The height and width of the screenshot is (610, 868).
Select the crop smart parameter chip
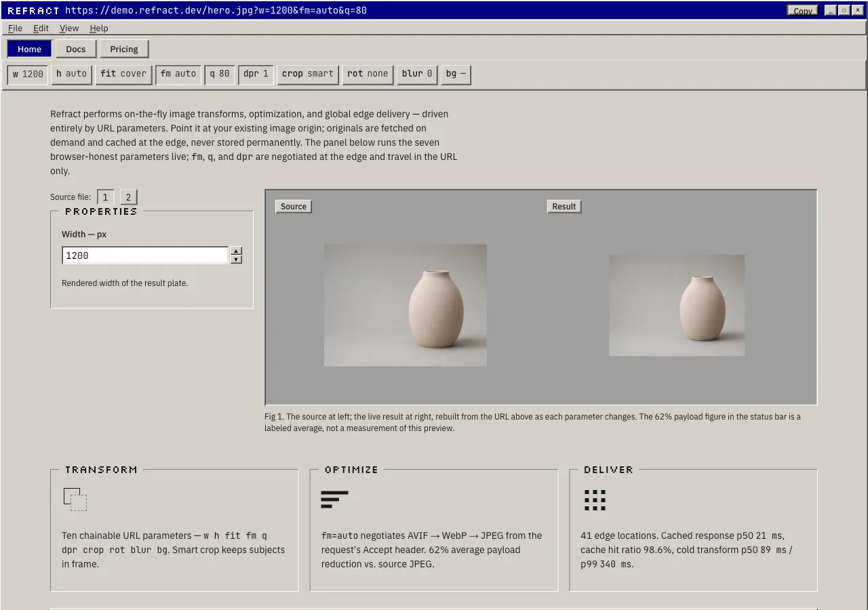[x=308, y=74]
